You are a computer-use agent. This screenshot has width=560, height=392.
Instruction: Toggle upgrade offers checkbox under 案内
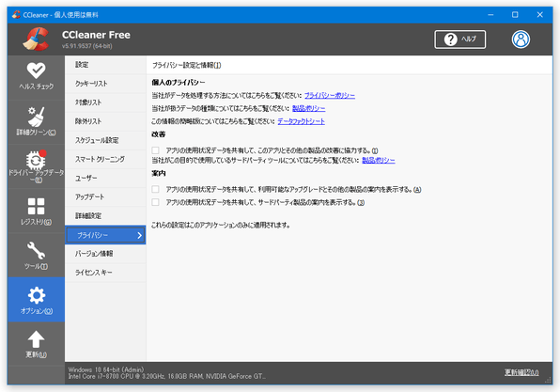155,189
